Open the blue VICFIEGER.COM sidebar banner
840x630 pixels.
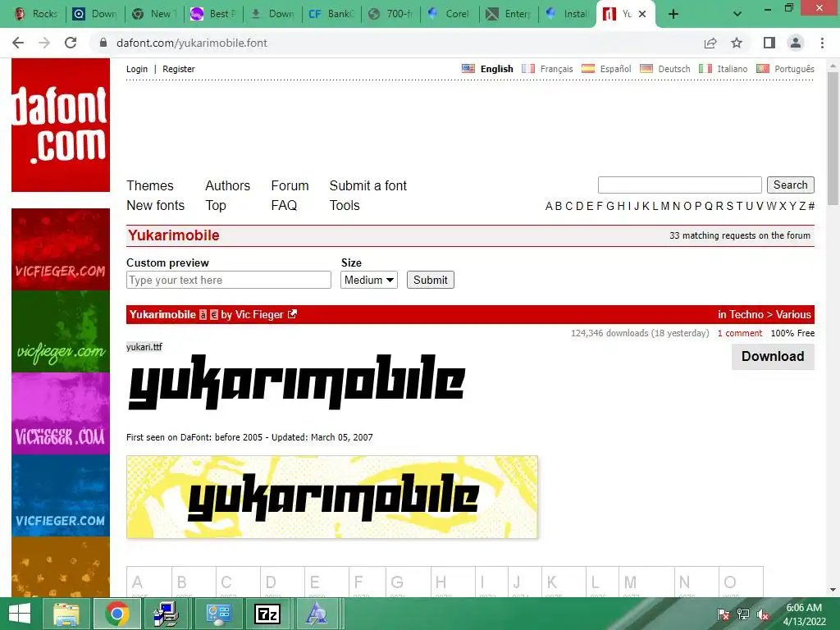[61, 495]
